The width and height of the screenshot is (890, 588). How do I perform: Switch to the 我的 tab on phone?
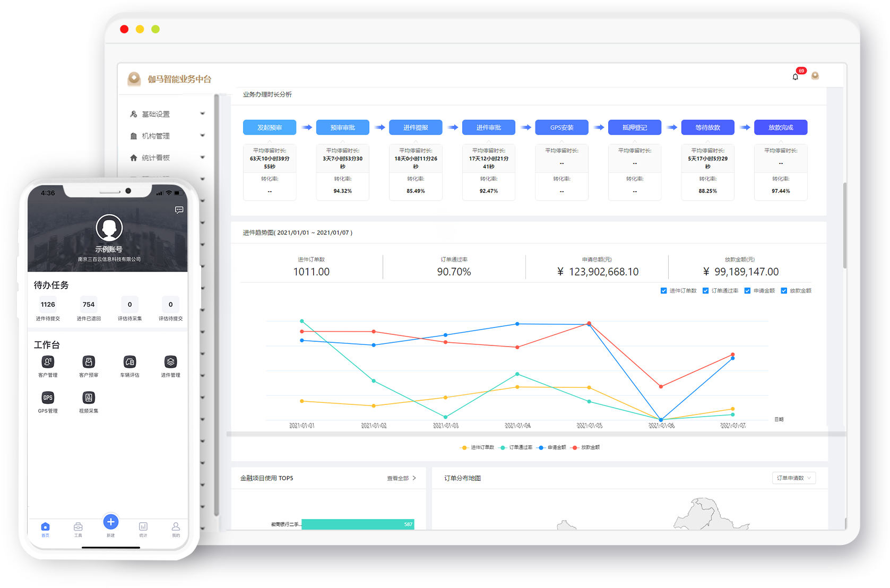coord(176,528)
